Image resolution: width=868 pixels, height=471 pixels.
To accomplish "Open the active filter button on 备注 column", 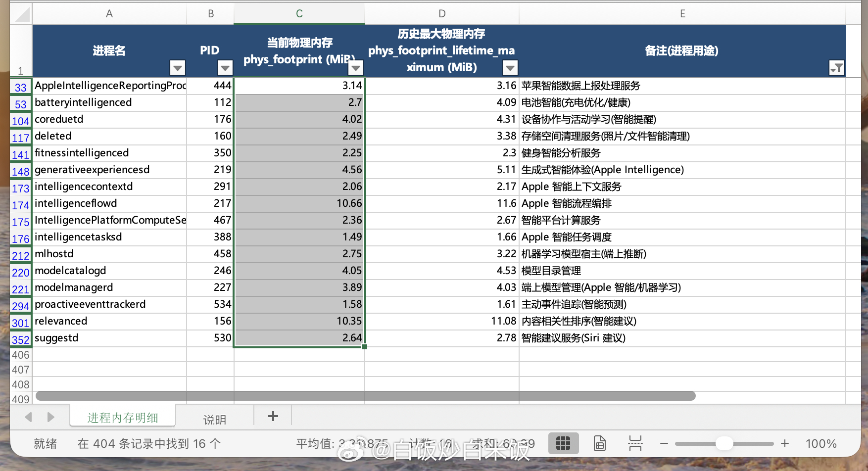I will (836, 68).
